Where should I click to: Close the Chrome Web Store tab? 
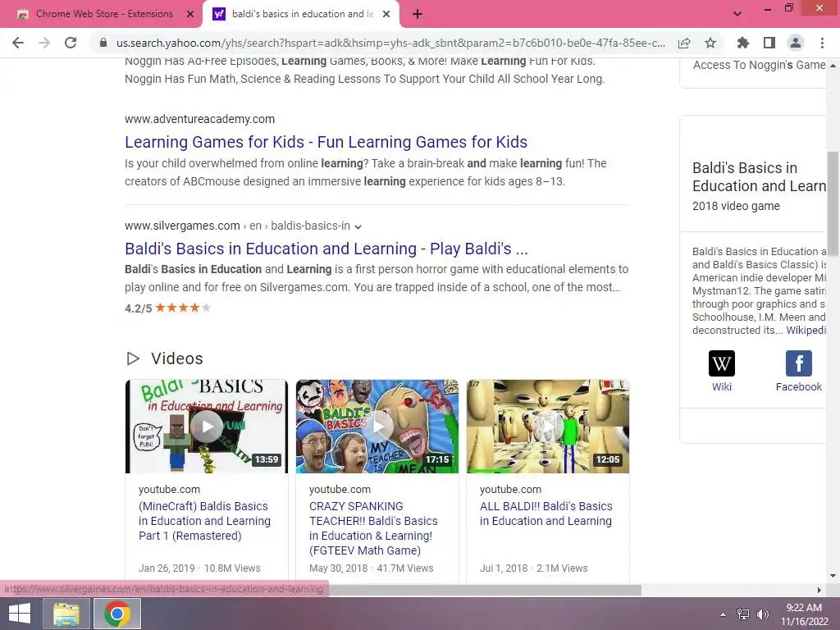tap(190, 14)
